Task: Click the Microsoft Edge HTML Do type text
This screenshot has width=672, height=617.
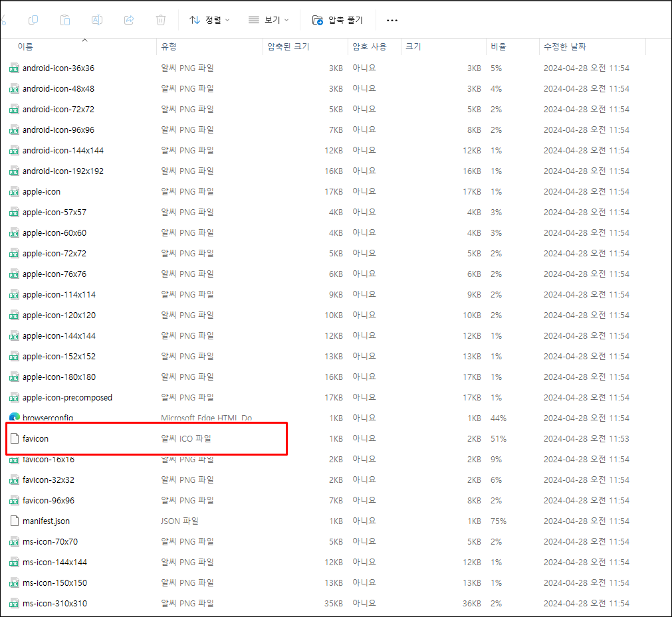Action: coord(207,418)
